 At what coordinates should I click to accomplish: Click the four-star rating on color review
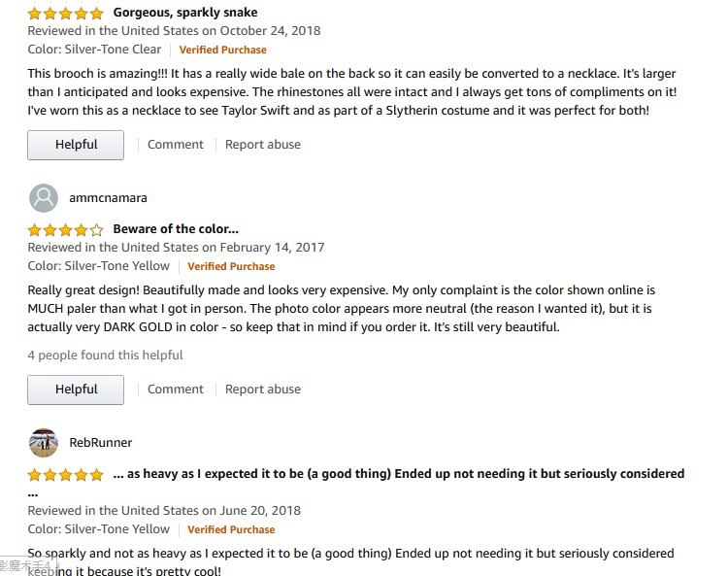(65, 230)
